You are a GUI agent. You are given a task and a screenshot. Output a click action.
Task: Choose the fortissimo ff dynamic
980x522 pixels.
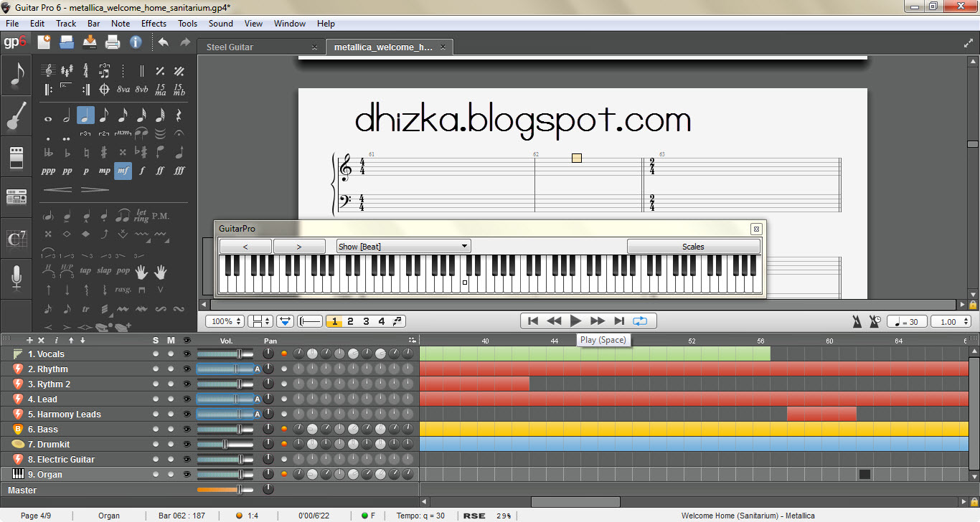(x=161, y=171)
